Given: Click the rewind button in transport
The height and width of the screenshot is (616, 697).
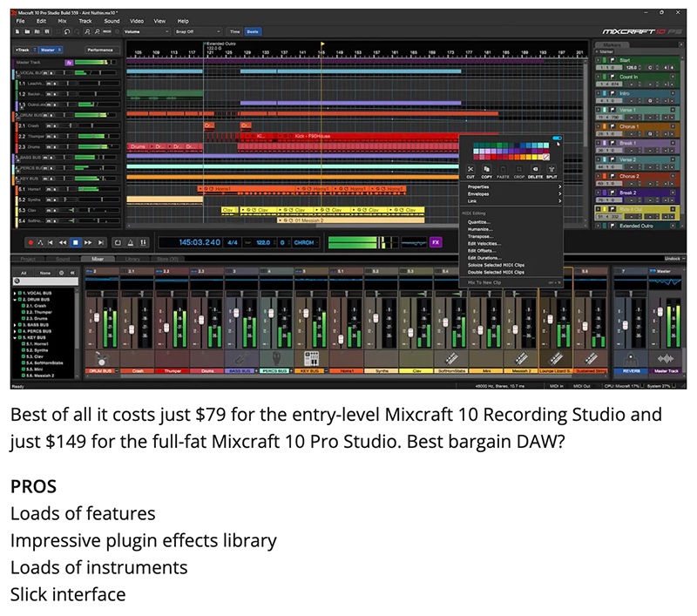Looking at the screenshot, I should coord(63,243).
